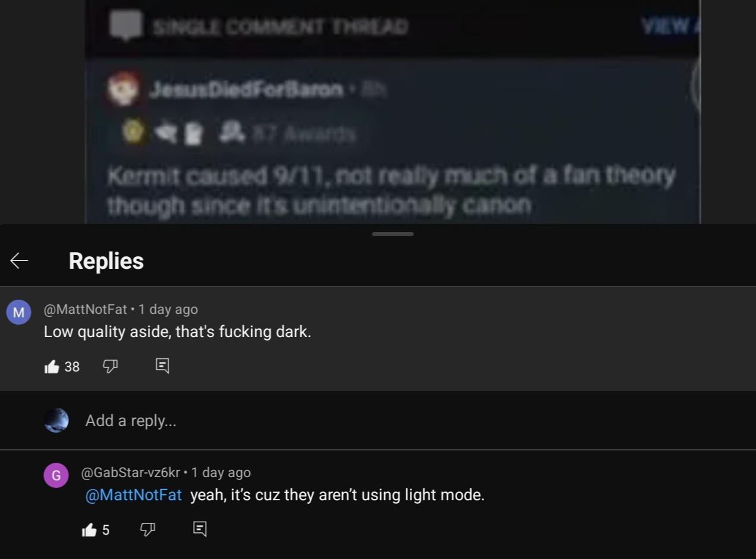
Task: Tap the video above the replies panel
Action: [x=392, y=113]
